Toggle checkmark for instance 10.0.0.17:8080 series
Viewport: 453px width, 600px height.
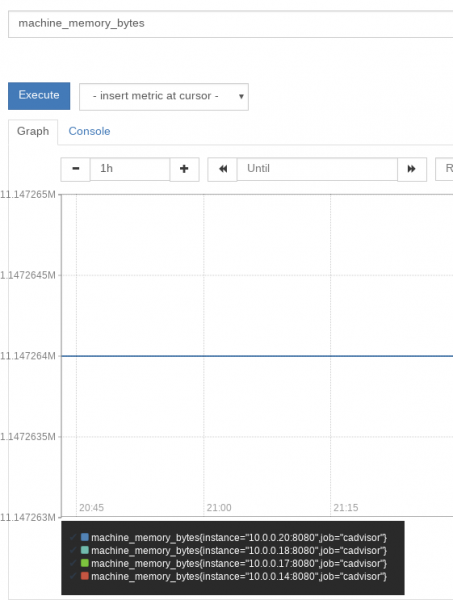coord(73,564)
